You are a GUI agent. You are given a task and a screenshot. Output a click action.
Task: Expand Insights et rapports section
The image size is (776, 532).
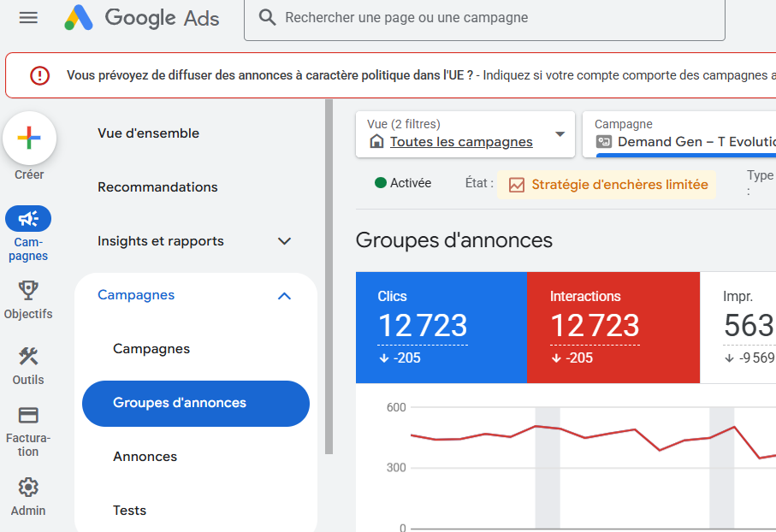point(285,241)
